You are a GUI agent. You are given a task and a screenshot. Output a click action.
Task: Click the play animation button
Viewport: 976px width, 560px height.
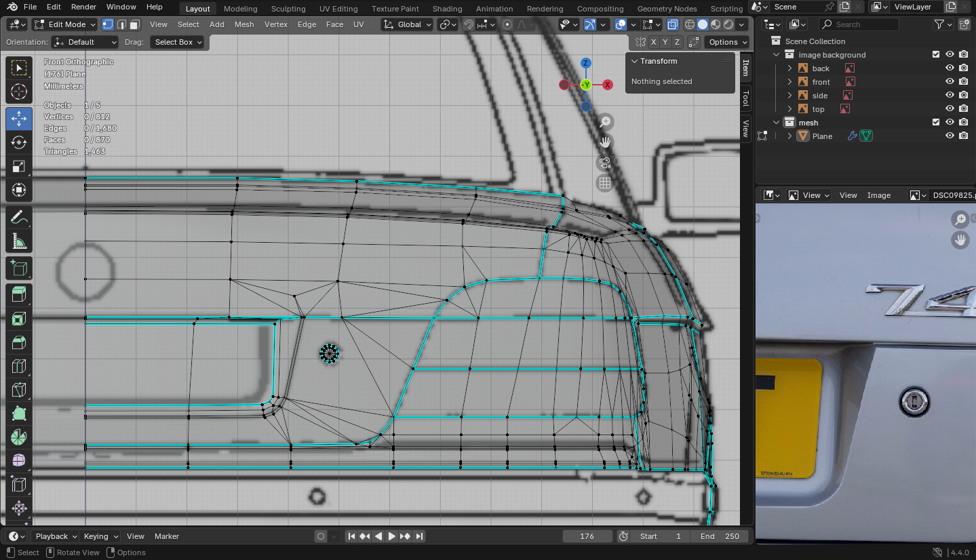click(391, 536)
